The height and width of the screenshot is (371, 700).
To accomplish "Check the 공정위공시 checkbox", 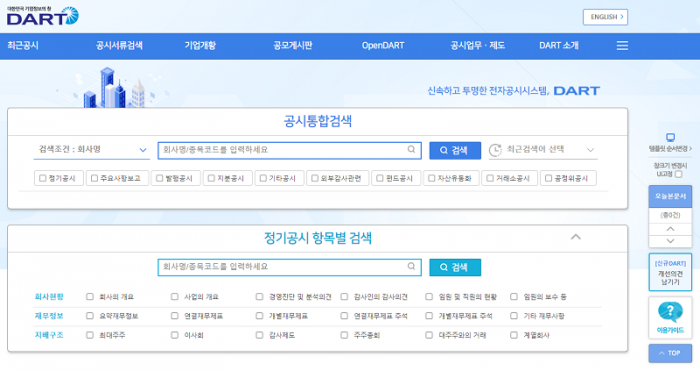I will 548,178.
